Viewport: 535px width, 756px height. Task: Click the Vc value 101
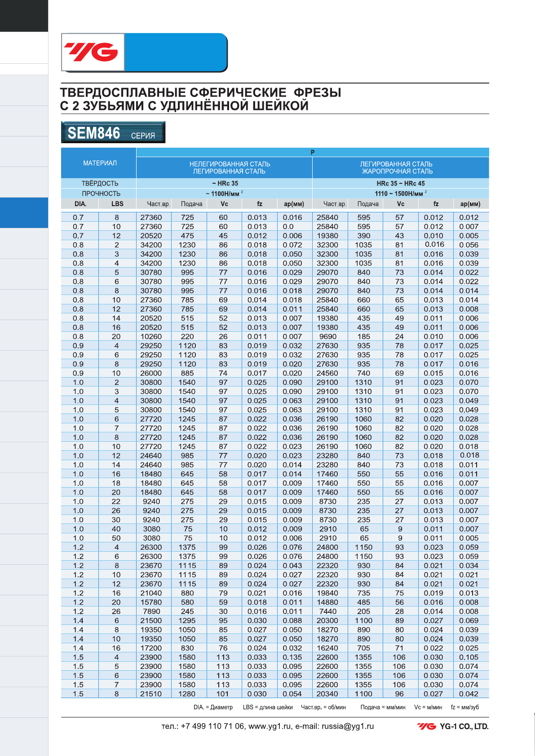tap(223, 694)
